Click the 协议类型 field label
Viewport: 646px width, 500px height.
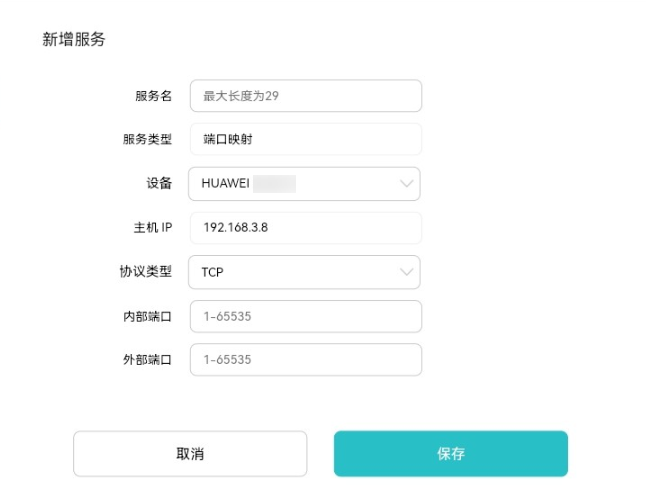(x=146, y=272)
